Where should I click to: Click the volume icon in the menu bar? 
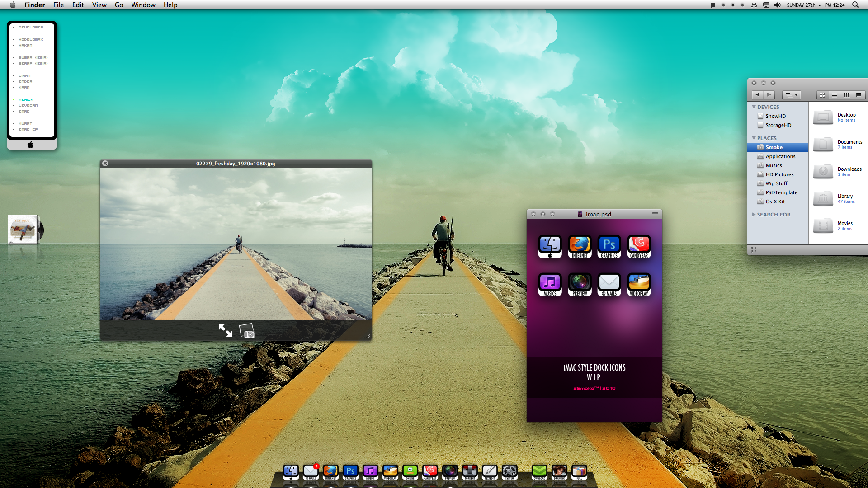[777, 5]
